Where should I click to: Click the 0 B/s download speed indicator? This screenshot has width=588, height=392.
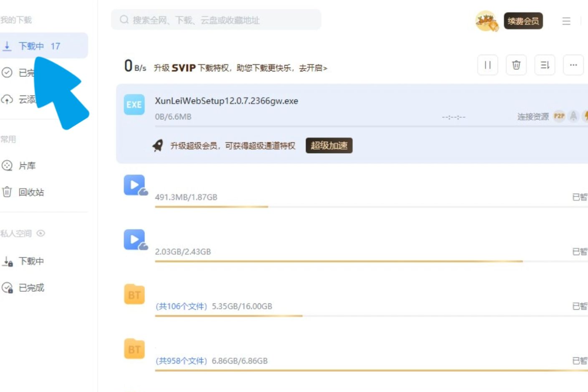click(x=135, y=66)
